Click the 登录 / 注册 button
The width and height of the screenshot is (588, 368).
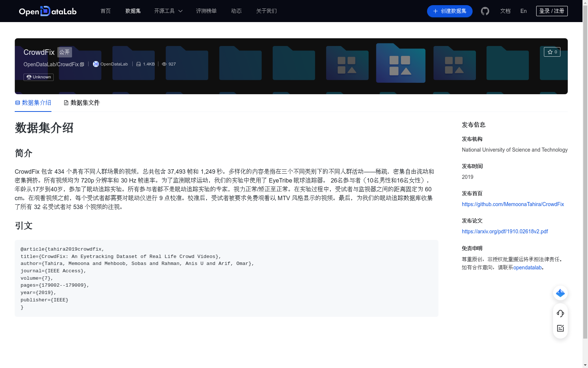click(x=552, y=11)
